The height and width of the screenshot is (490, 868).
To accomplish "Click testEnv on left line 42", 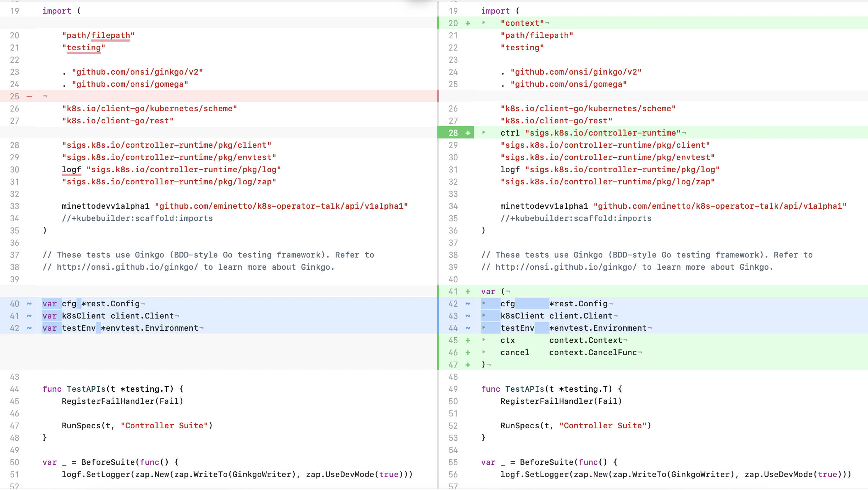I will pyautogui.click(x=79, y=328).
